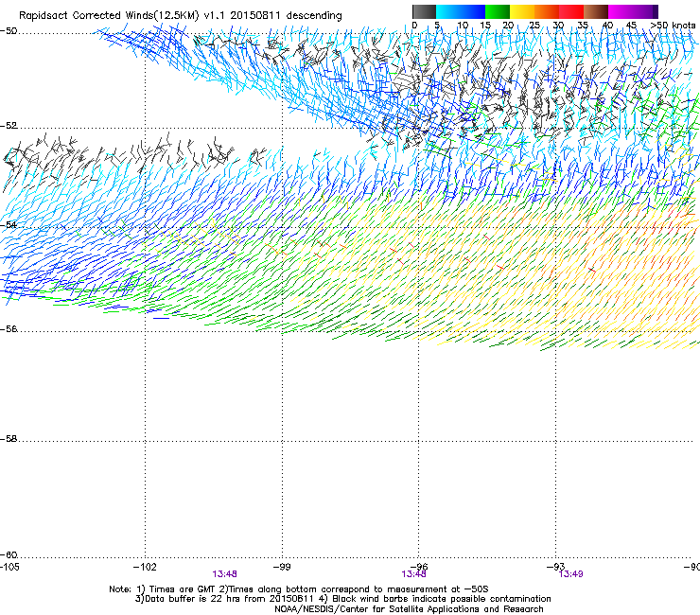Select the -99 longitude axis label
The height and width of the screenshot is (615, 700).
(282, 567)
